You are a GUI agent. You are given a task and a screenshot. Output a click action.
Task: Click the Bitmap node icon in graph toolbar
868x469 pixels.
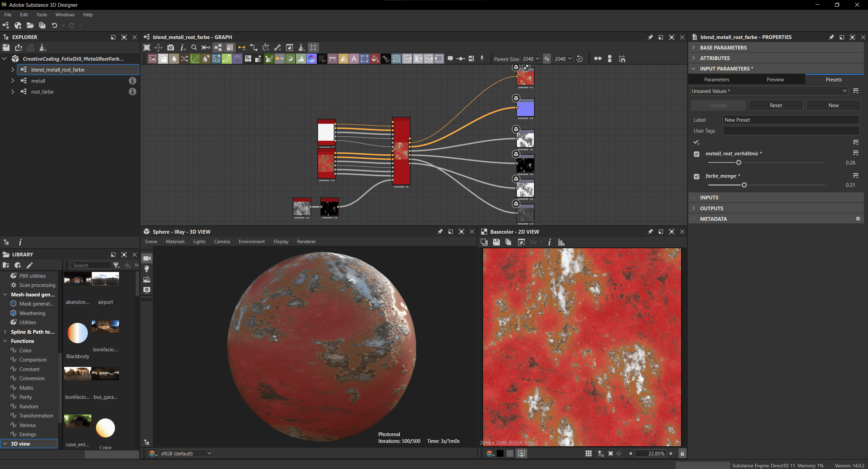pos(153,59)
